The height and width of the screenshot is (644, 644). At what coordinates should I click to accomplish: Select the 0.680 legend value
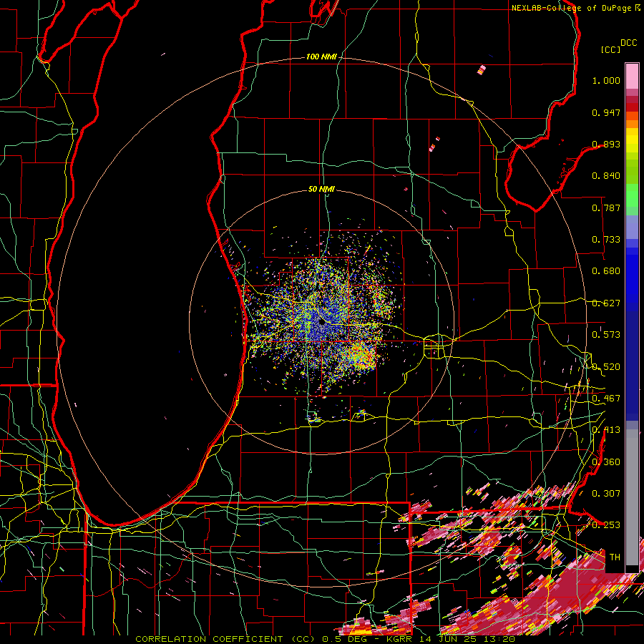[606, 271]
